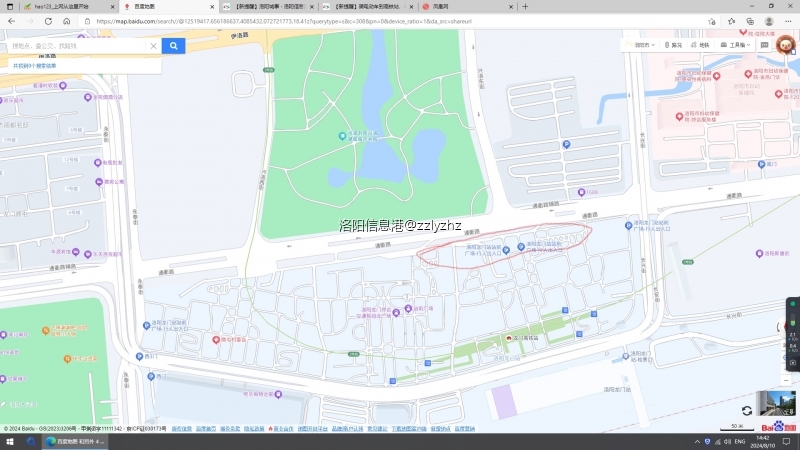Open the lion user avatar
The width and height of the screenshot is (800, 450).
click(785, 45)
